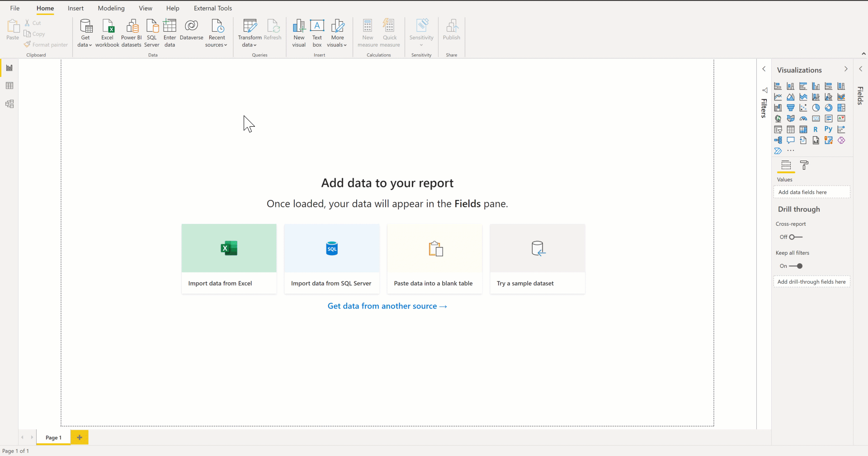Open the File menu
This screenshot has height=456, width=868.
[15, 8]
